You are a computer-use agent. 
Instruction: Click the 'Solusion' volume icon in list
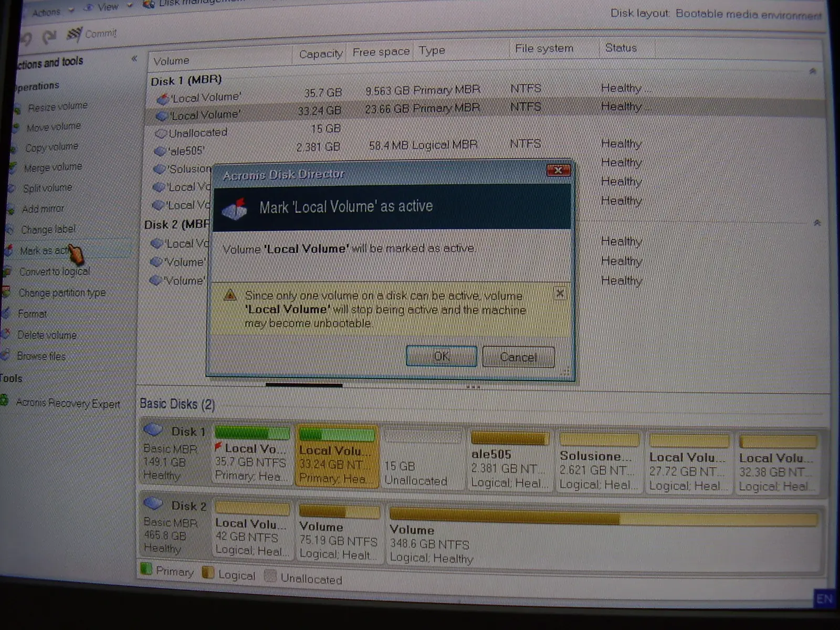[160, 169]
